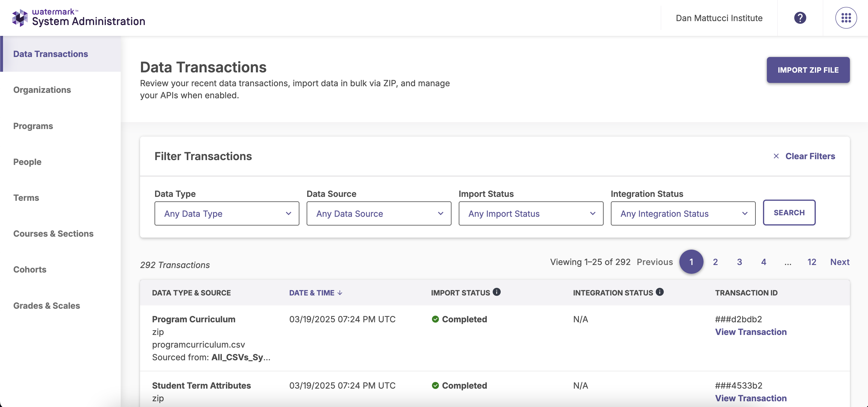
Task: Go to page 3 of transactions
Action: pyautogui.click(x=739, y=262)
